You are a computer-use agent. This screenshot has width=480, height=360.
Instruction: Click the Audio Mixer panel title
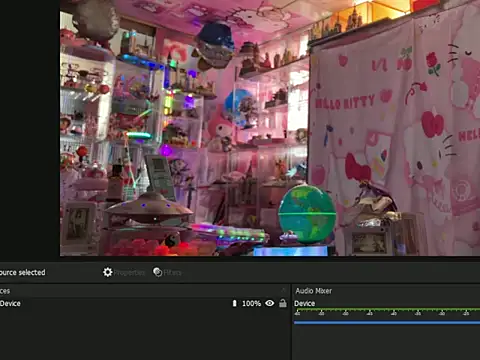[314, 291]
